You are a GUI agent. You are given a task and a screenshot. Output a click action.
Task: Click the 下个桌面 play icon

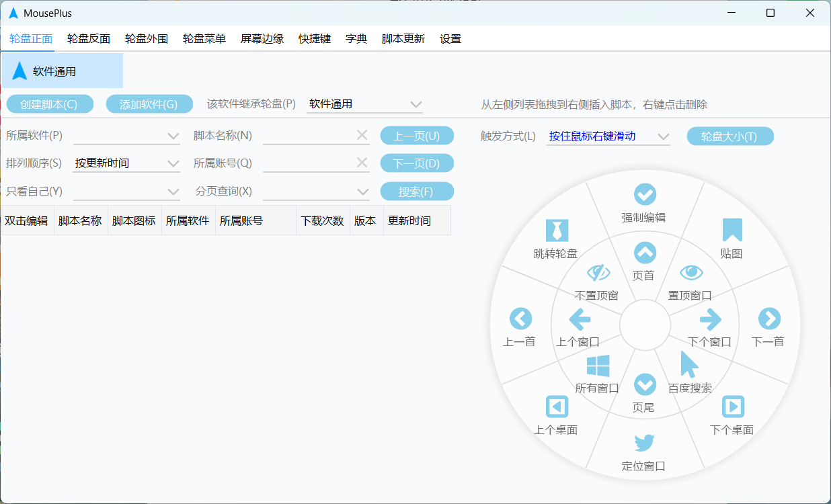732,407
